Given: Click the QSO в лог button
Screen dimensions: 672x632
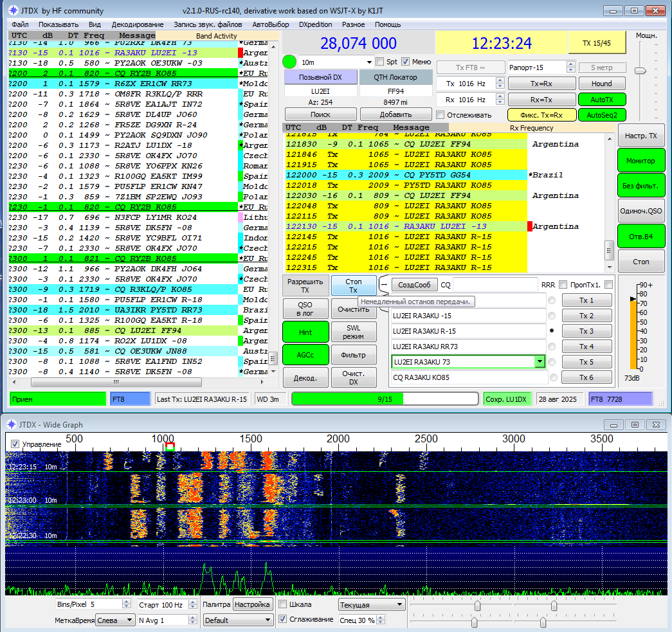Looking at the screenshot, I should tap(305, 309).
